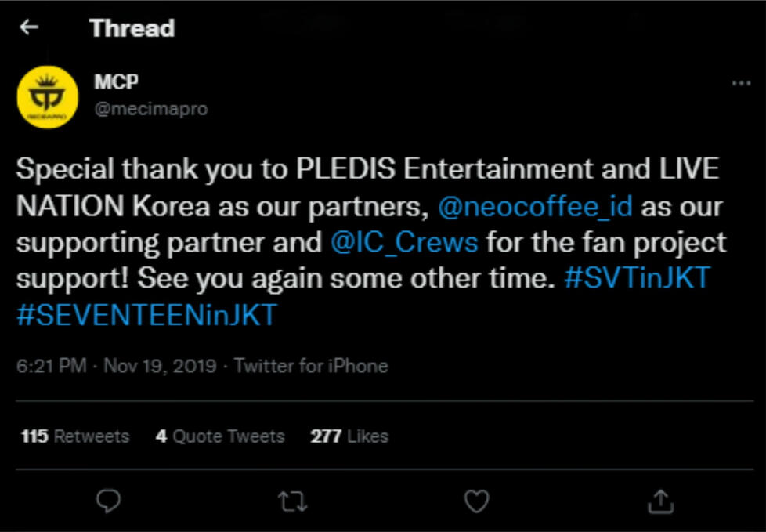
Task: Open the three-dot more options menu
Action: pos(740,83)
